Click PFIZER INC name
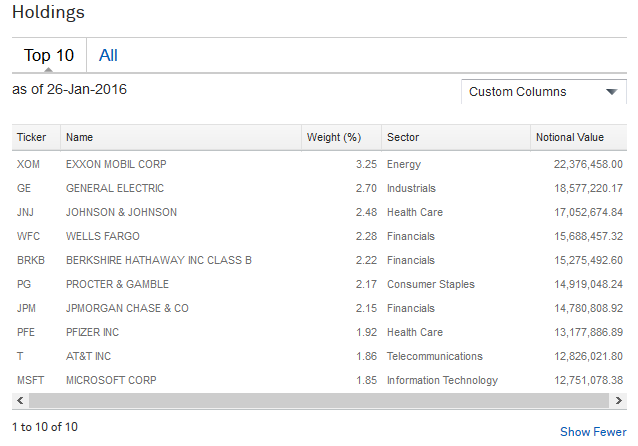Screen dimensions: 638x446 click(92, 332)
